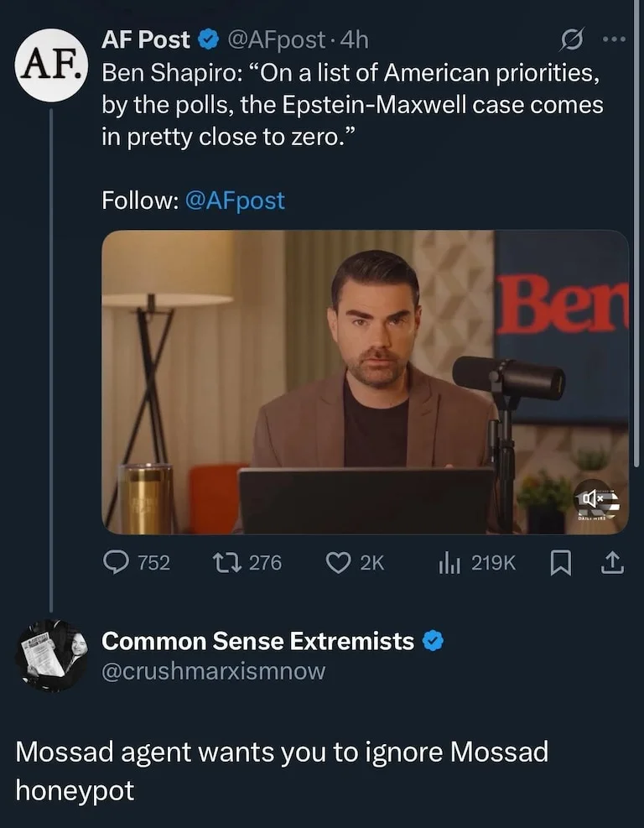Open the AF Post profile avatar
This screenshot has width=644, height=828.
(x=52, y=65)
